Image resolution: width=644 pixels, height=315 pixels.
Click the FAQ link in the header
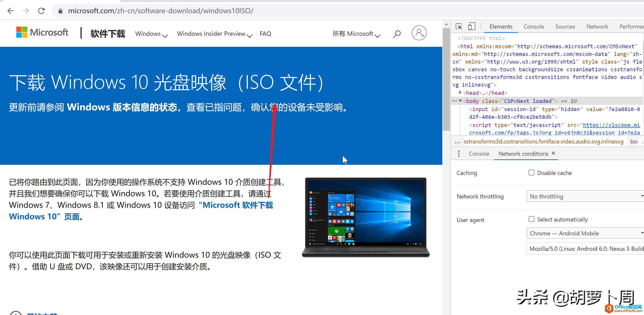[x=265, y=34]
